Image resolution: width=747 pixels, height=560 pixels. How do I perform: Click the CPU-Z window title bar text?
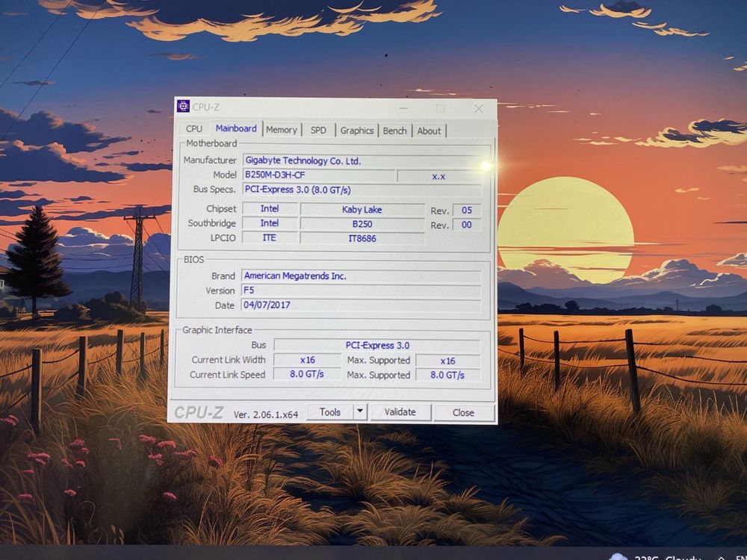(206, 107)
